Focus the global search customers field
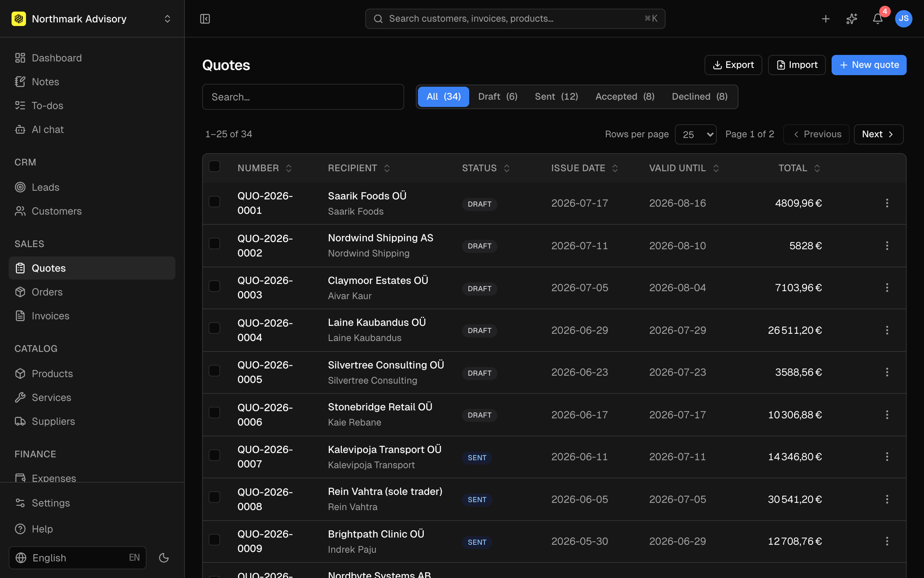924x578 pixels. pos(515,19)
